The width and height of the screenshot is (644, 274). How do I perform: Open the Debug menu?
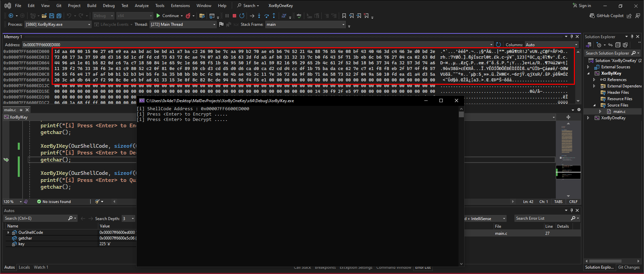point(109,6)
